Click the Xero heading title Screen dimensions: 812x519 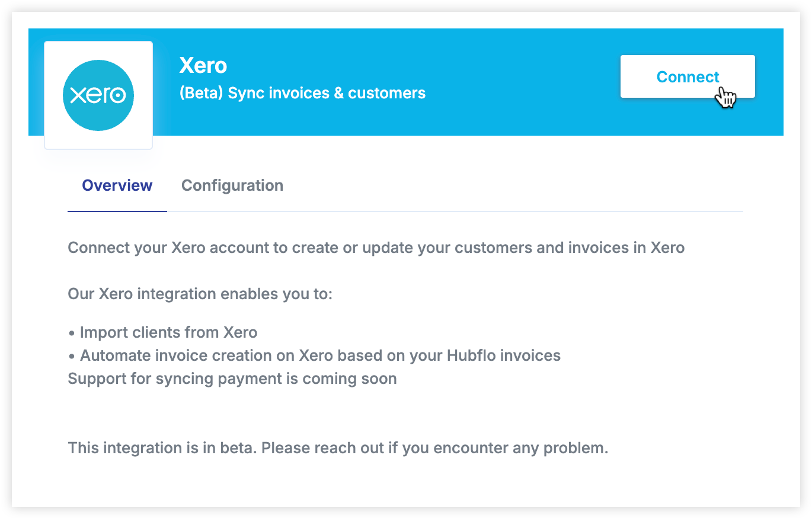[x=203, y=65]
